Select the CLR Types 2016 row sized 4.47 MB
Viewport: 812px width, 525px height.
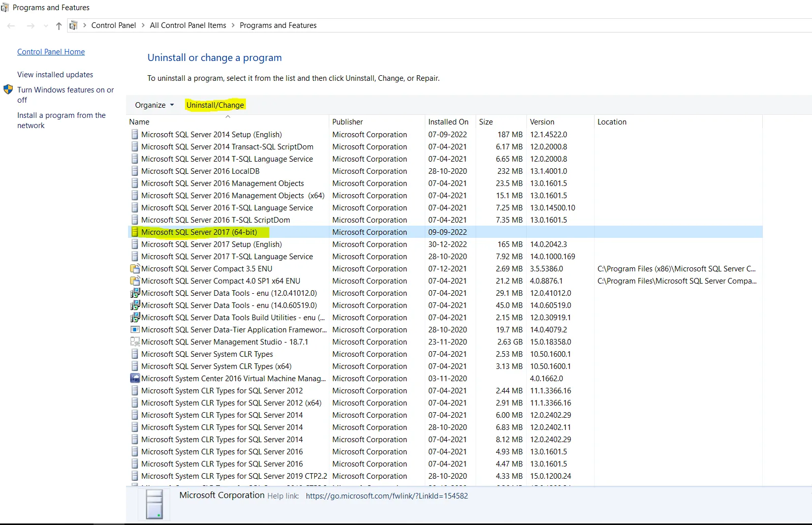(445, 464)
